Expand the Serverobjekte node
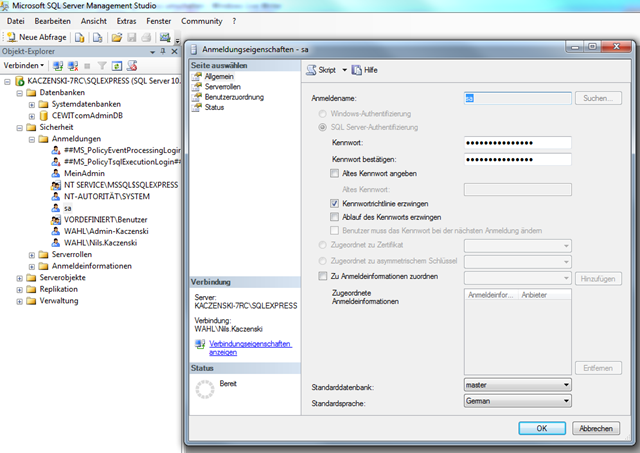Screen dimensions: 640x453 pos(20,278)
